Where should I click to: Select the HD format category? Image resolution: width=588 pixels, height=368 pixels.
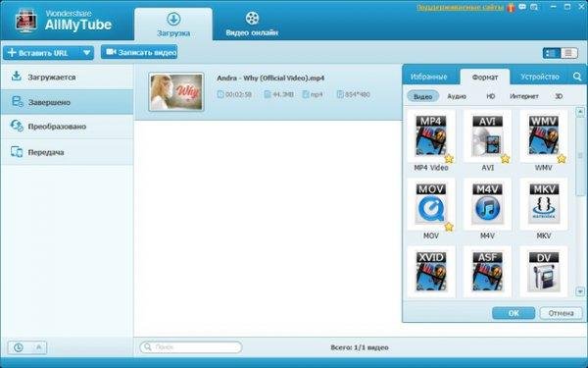491,96
